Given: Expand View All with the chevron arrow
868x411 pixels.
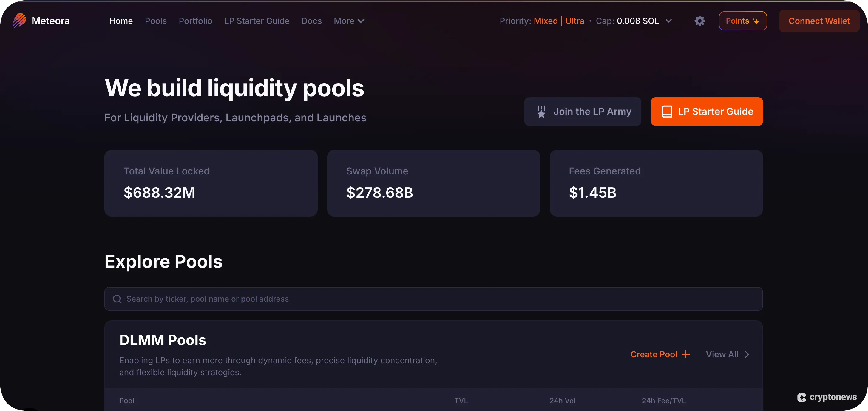Looking at the screenshot, I should 747,354.
